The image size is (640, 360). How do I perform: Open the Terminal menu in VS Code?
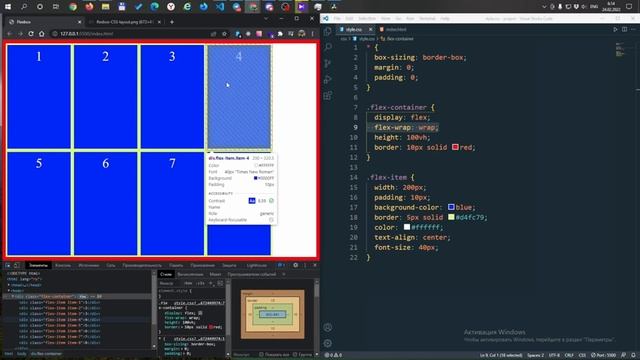pyautogui.click(x=427, y=18)
